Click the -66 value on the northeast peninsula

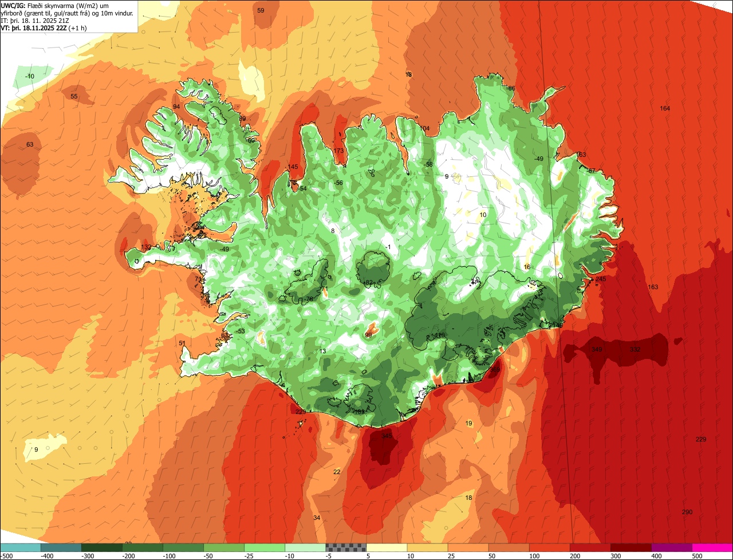click(x=510, y=89)
